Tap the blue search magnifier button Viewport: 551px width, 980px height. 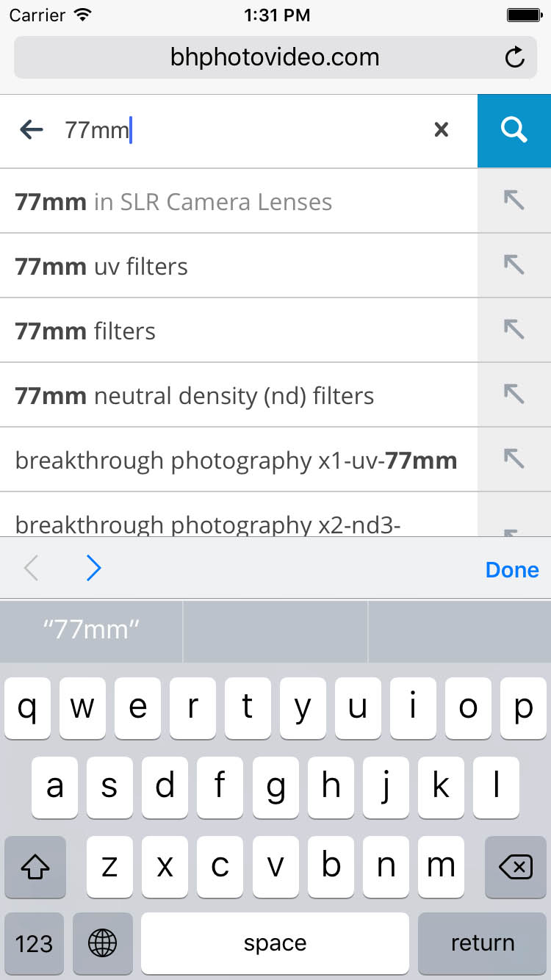[514, 131]
